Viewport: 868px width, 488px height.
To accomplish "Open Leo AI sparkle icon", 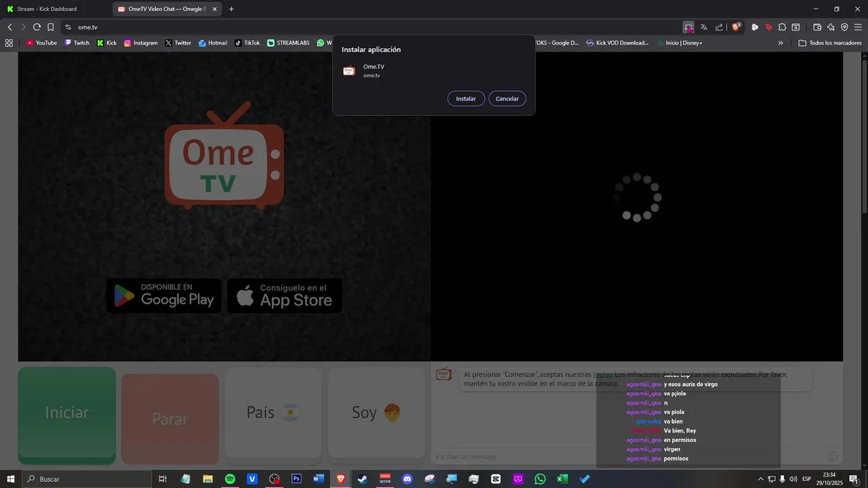I will click(x=831, y=27).
